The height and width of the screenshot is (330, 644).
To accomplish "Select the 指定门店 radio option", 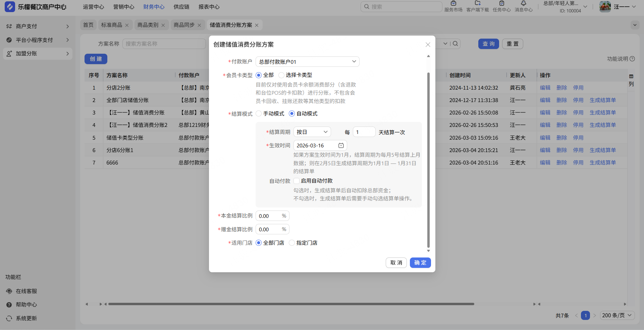I will pyautogui.click(x=292, y=243).
